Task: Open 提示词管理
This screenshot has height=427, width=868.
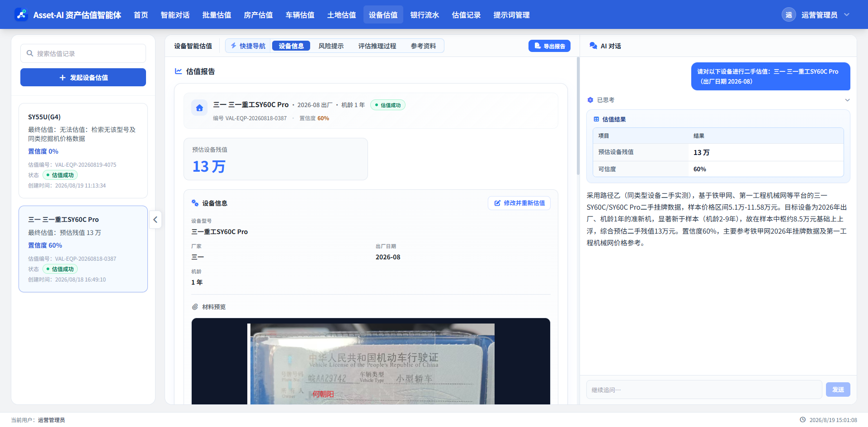Action: (x=511, y=15)
